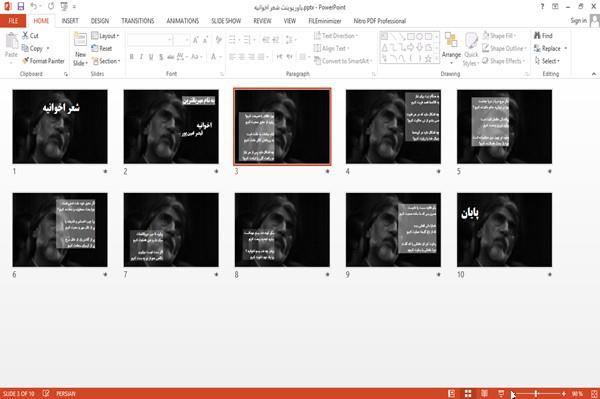Open the Layout dropdown

pos(105,36)
